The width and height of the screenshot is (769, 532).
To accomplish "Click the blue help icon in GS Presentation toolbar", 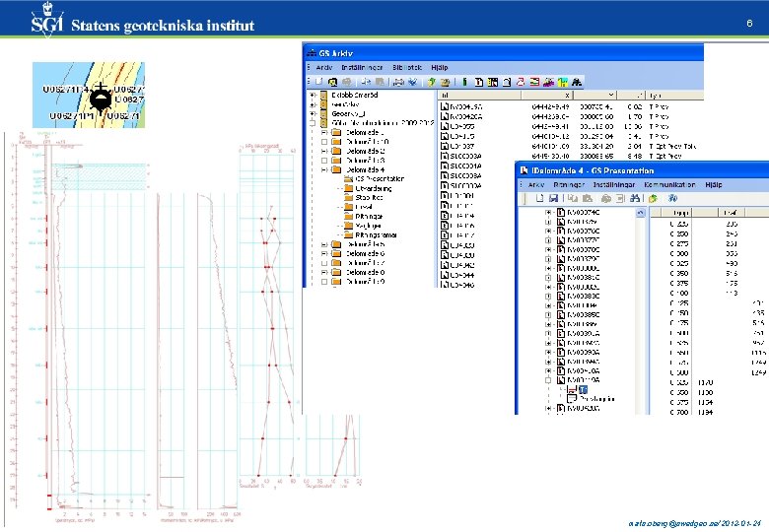I will pyautogui.click(x=672, y=198).
